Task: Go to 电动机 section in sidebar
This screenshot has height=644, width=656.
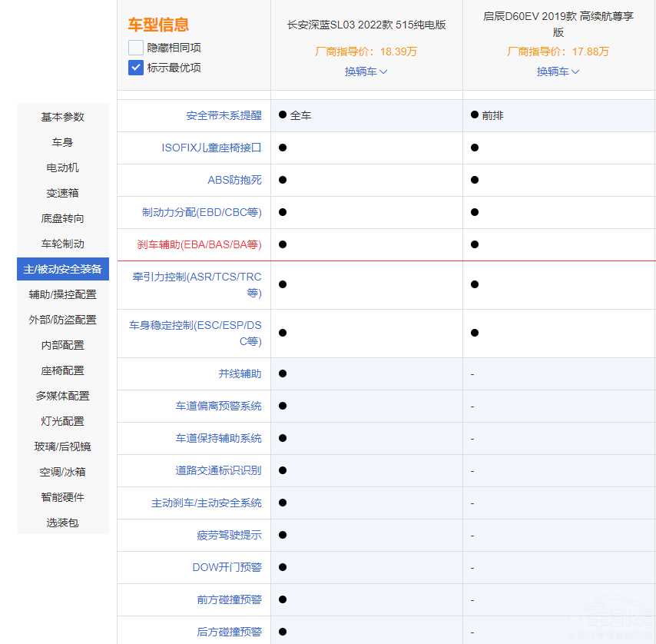Action: click(63, 168)
